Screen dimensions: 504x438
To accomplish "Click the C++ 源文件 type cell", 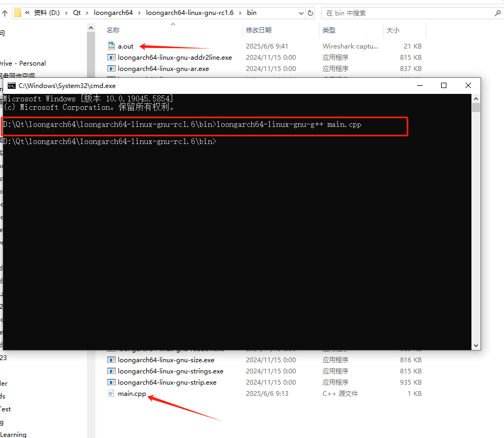I will coord(340,394).
